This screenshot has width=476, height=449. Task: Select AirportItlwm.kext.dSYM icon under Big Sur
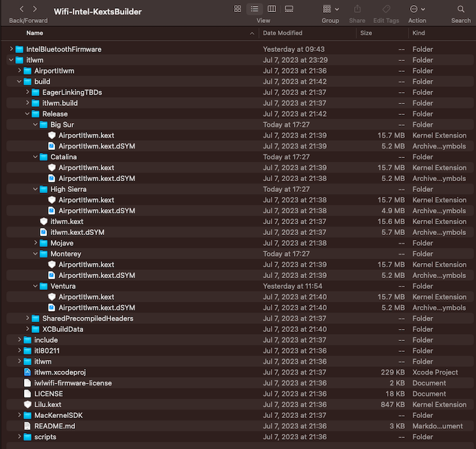pyautogui.click(x=51, y=146)
